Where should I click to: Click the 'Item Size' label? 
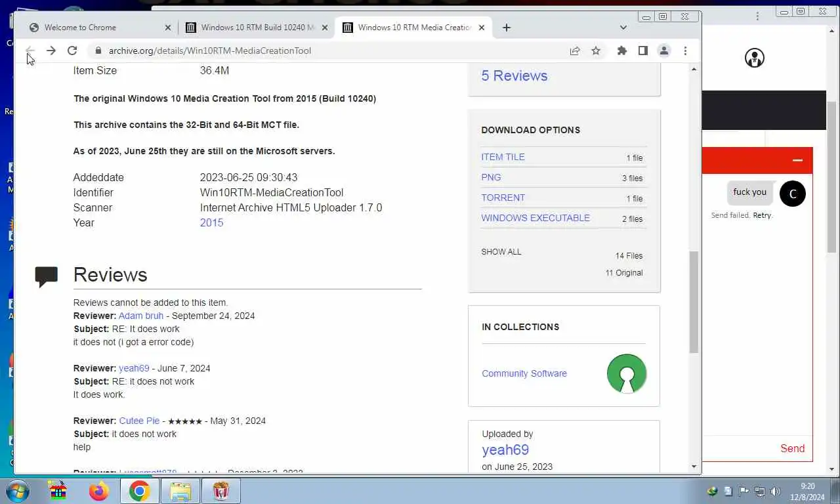point(95,70)
